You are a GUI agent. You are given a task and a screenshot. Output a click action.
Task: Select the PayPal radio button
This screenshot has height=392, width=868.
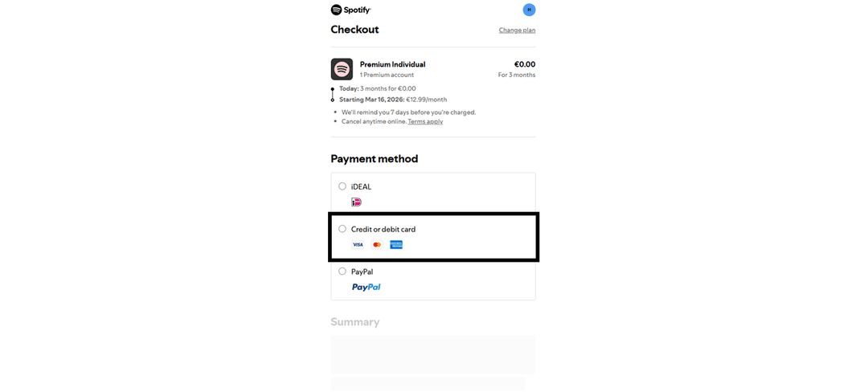pos(342,272)
